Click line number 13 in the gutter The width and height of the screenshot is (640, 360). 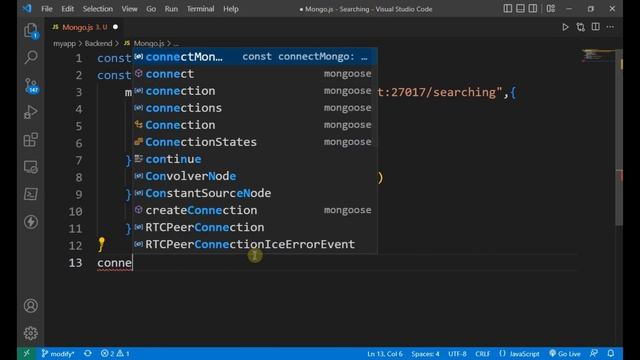[x=76, y=262]
